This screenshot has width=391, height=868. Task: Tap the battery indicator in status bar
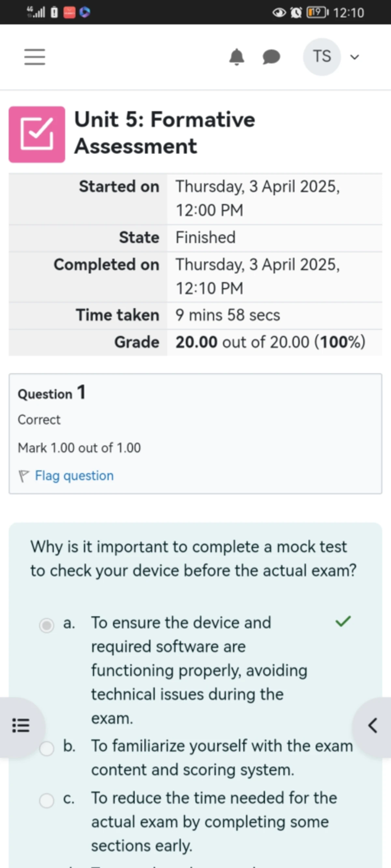(317, 13)
